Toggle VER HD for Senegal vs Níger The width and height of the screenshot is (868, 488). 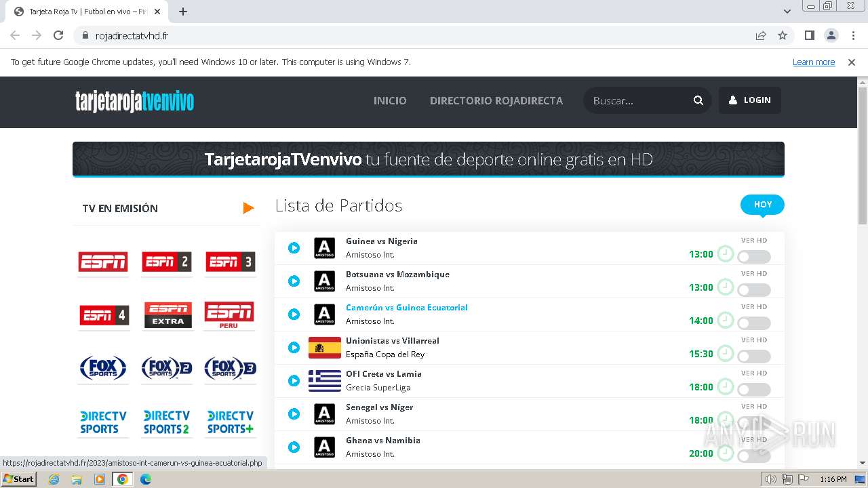point(754,423)
